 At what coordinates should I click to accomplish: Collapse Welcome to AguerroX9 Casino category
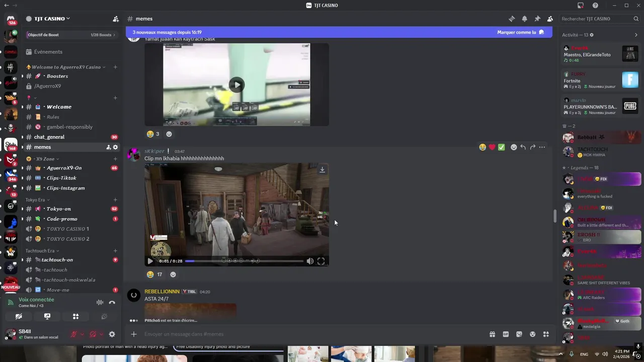(66, 67)
